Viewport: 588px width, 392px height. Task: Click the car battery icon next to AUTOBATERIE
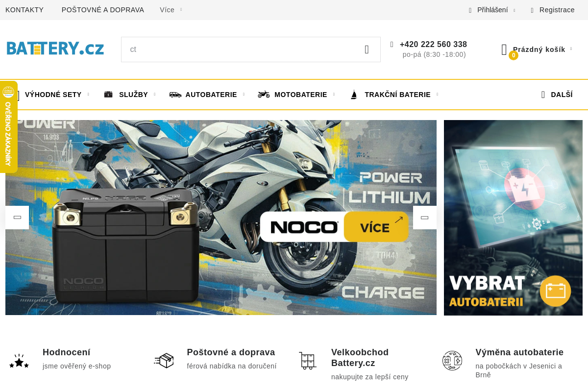point(175,94)
